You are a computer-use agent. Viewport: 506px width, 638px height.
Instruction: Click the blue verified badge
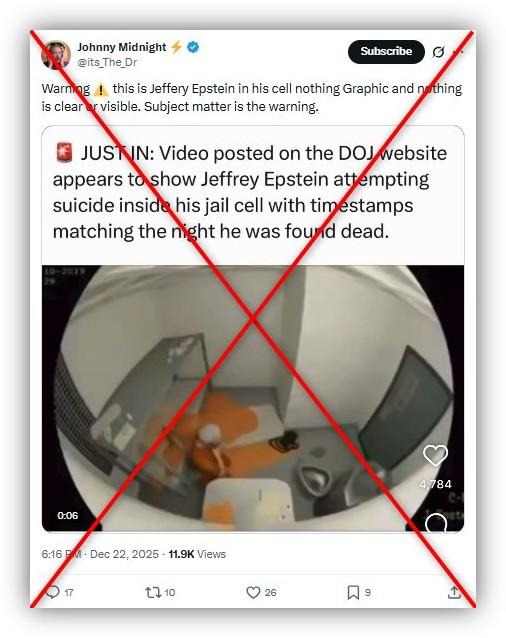(193, 47)
